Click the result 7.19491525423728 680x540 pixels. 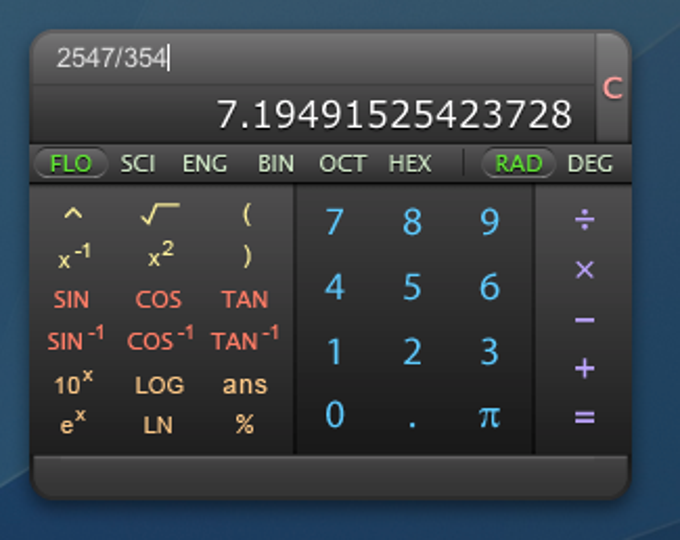[394, 115]
